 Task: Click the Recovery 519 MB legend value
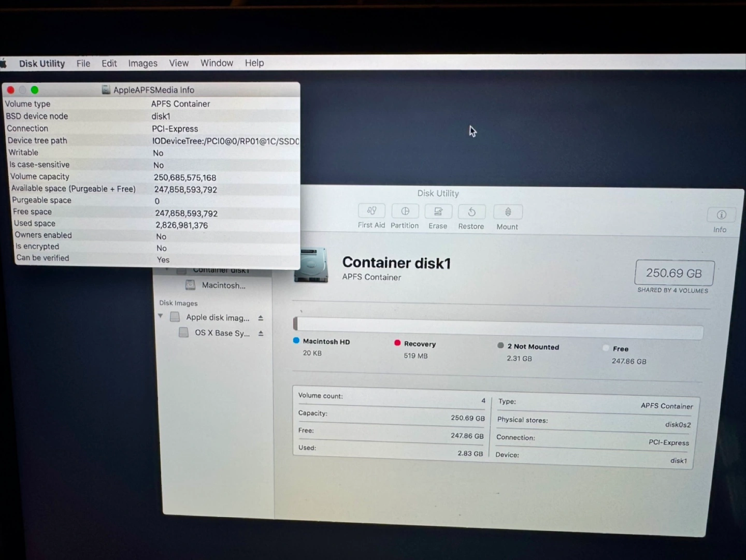coord(416,356)
